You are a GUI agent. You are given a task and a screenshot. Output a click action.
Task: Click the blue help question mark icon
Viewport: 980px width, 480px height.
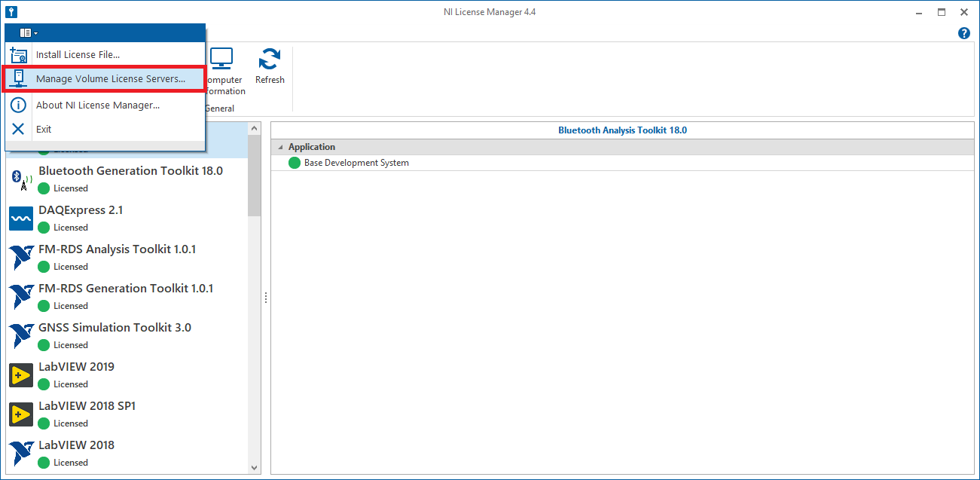tap(963, 33)
